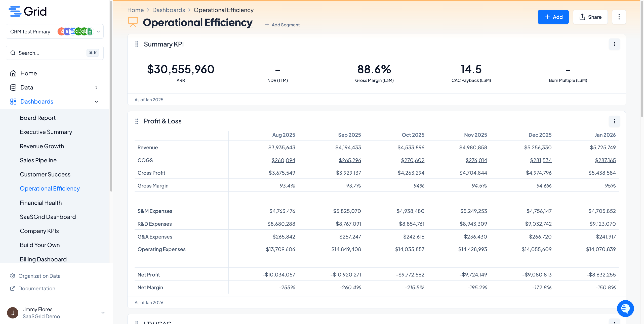
Task: Click the Summary KPI drag handle
Action: click(x=137, y=44)
